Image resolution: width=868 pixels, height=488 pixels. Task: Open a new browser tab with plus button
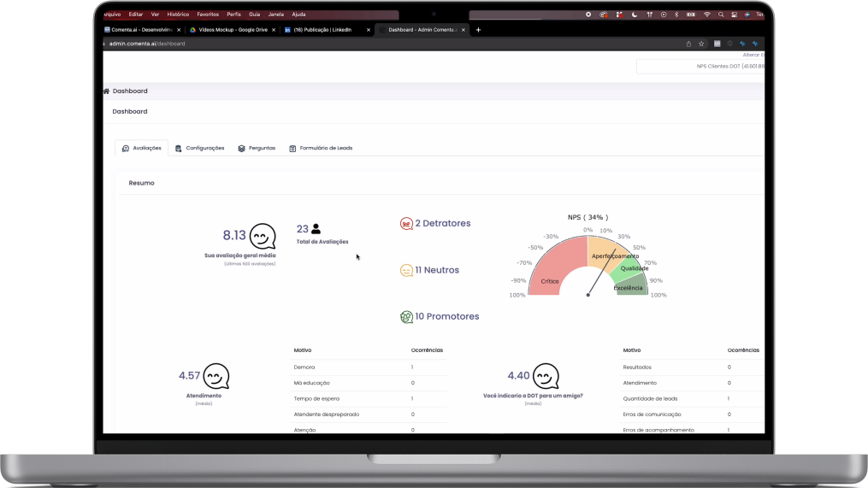(478, 30)
